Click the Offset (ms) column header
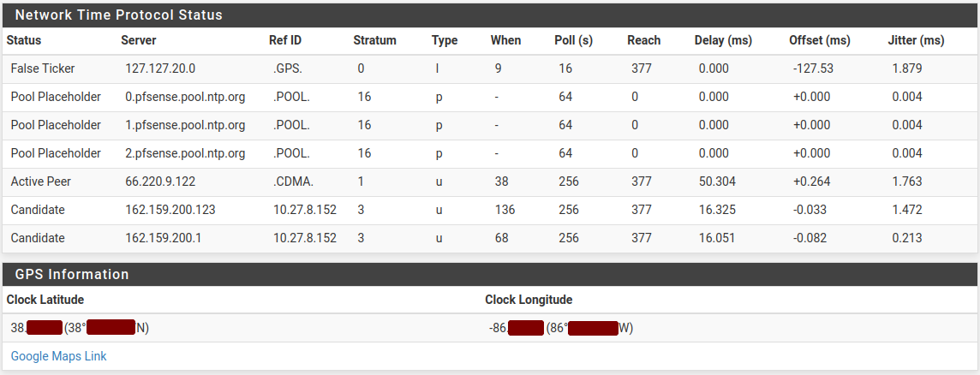 pyautogui.click(x=819, y=40)
